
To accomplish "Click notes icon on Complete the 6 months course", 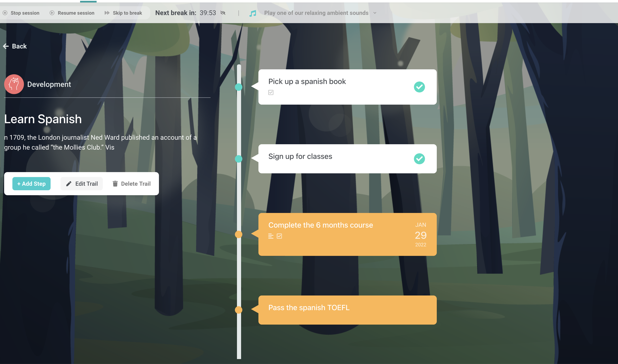I will tap(271, 236).
